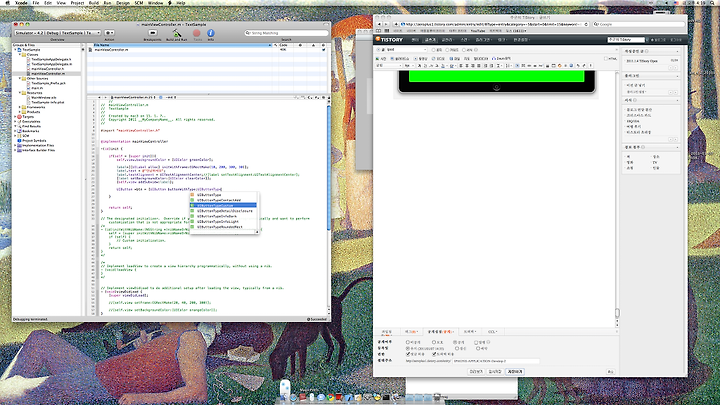Expand the Bookmarks item in sidebar
This screenshot has height=405, width=720.
[x=15, y=131]
